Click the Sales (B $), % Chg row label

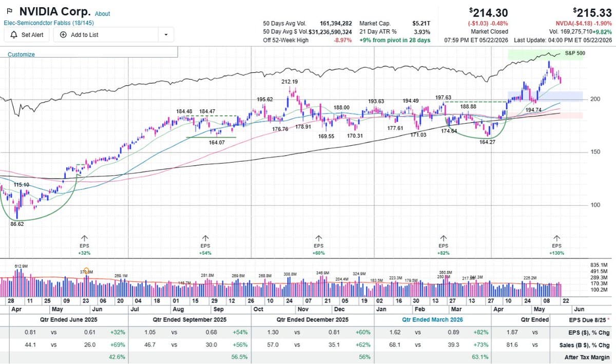pyautogui.click(x=586, y=345)
